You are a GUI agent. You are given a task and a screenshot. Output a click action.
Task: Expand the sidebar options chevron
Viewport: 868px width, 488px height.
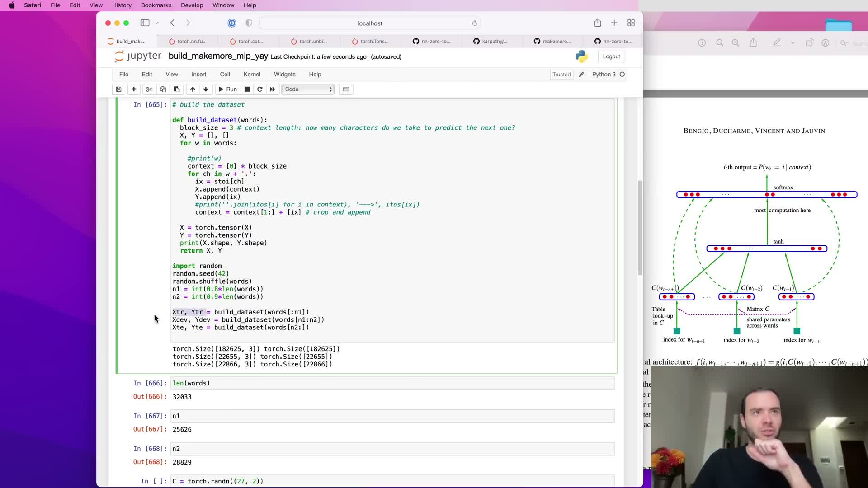click(x=157, y=23)
